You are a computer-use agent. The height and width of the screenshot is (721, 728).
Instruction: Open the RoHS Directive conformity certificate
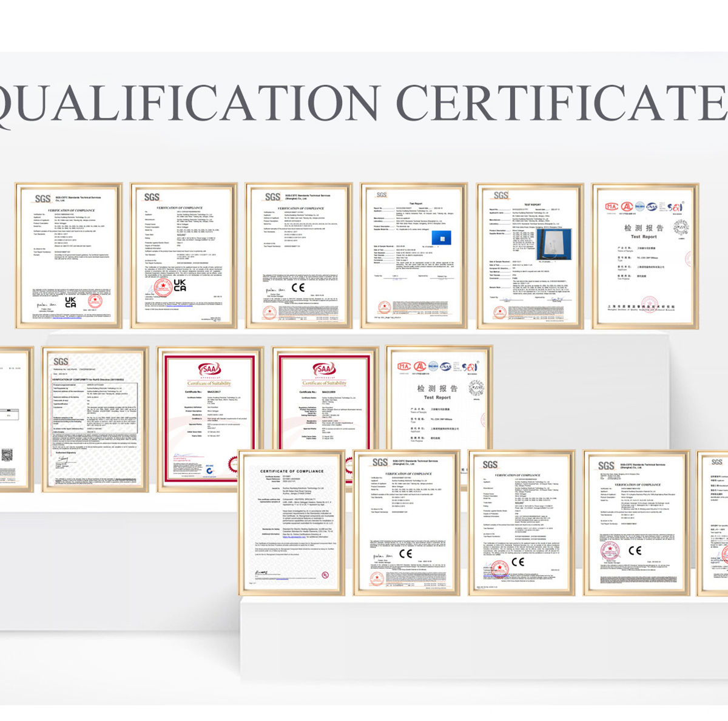(x=95, y=419)
